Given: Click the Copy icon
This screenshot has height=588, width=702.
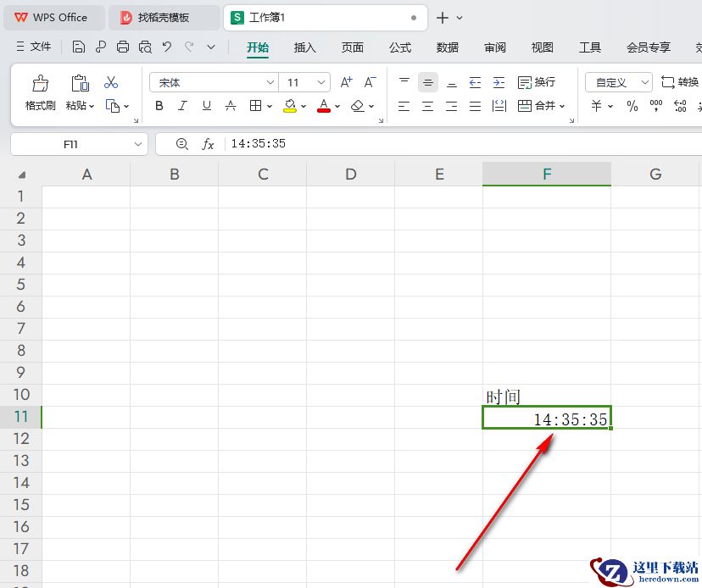Looking at the screenshot, I should coord(113,106).
